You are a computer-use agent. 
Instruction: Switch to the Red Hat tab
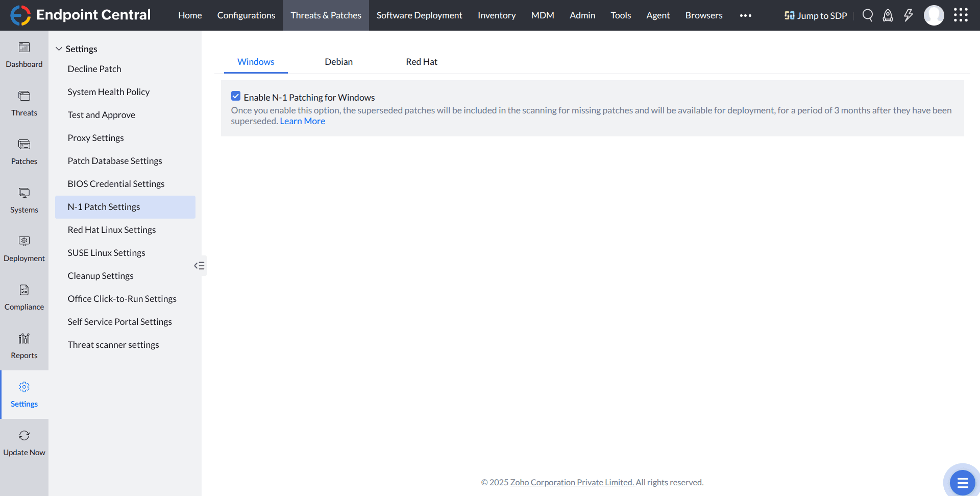pyautogui.click(x=422, y=62)
